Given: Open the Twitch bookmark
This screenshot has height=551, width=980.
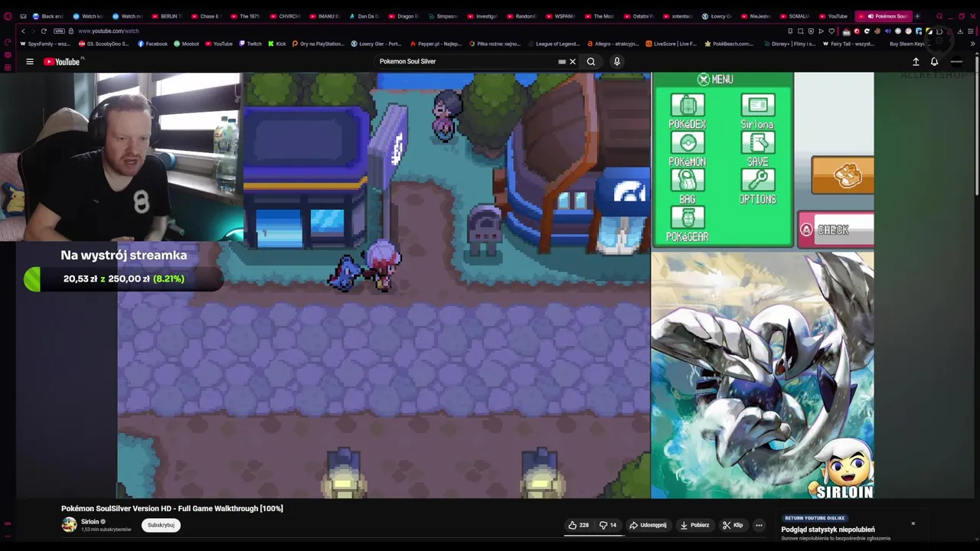Looking at the screenshot, I should pos(250,44).
